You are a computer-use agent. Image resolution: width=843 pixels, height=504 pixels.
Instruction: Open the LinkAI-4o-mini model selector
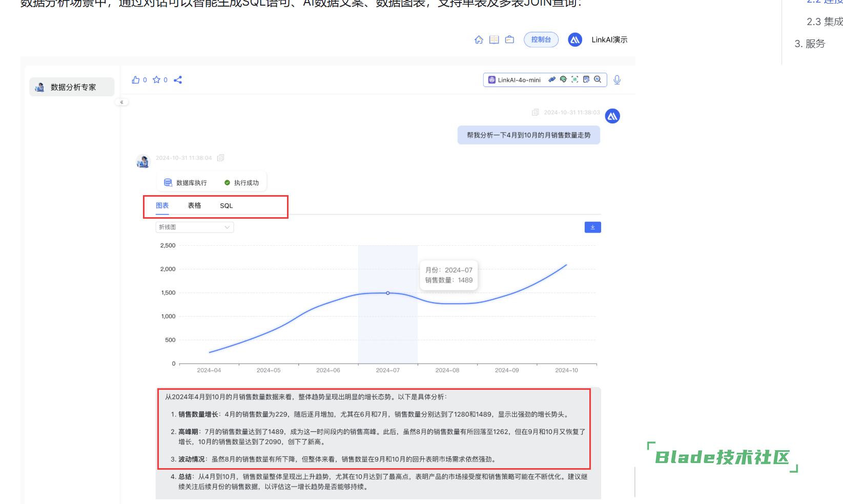515,80
